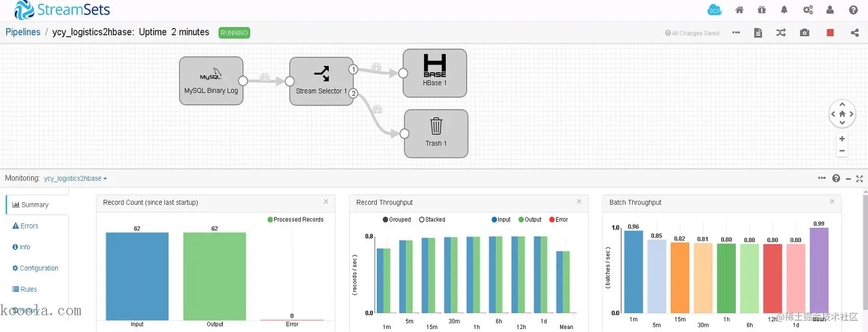Screen dimensions: 868x332
Task: Click the All Changes Saved status
Action: [692, 33]
